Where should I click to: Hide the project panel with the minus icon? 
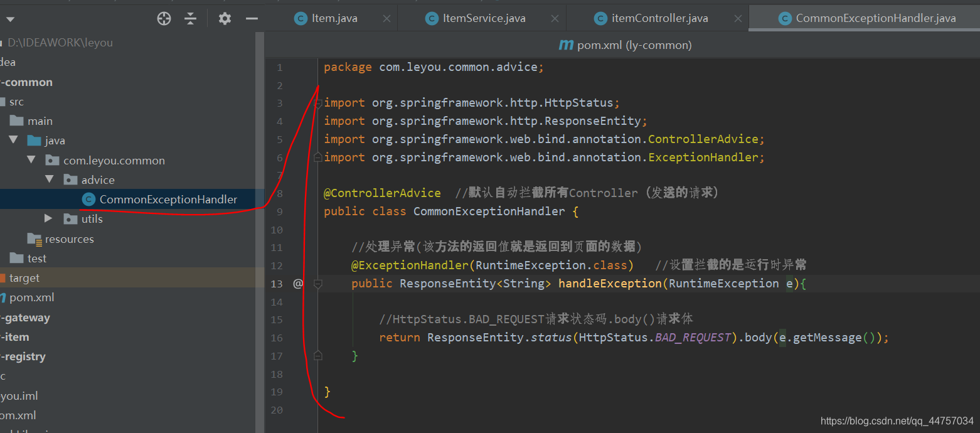[x=252, y=19]
